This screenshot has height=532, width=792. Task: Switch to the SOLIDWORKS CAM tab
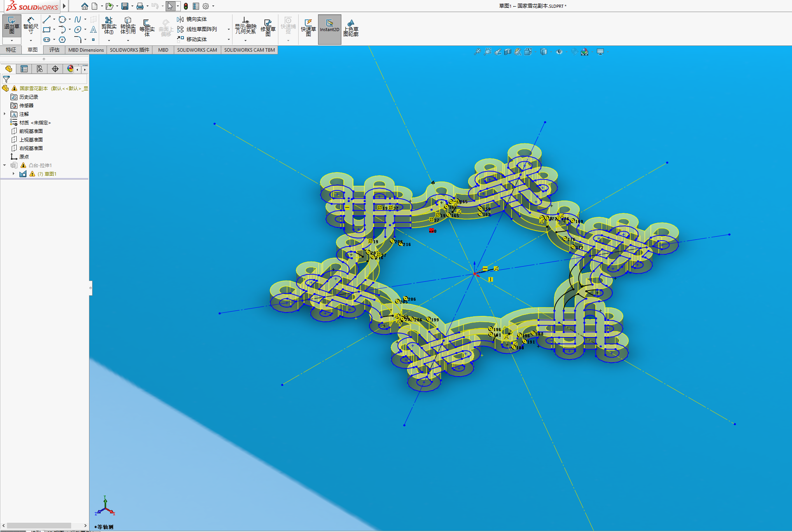[197, 50]
